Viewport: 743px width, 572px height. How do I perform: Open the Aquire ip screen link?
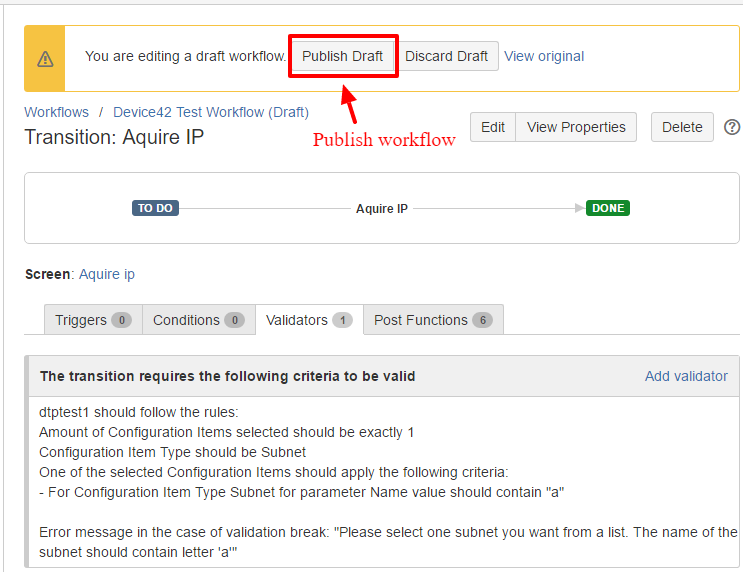click(107, 274)
